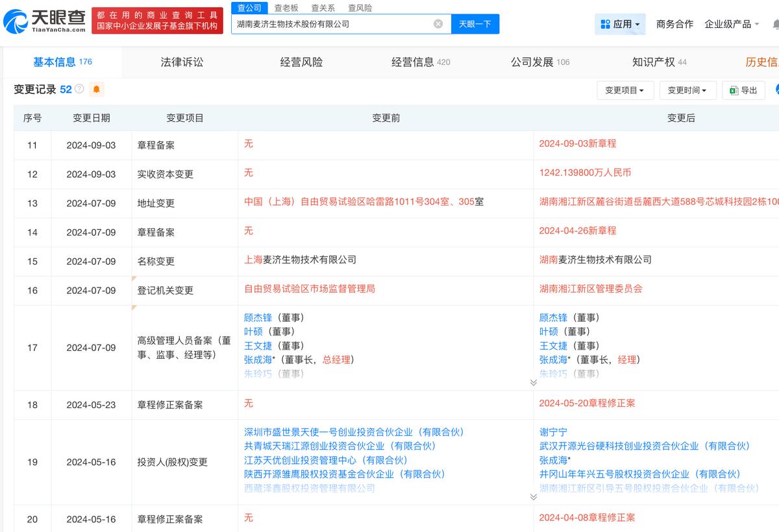The height and width of the screenshot is (532, 779).
Task: Select the 2024-09-03新章程 cell
Action: click(578, 143)
